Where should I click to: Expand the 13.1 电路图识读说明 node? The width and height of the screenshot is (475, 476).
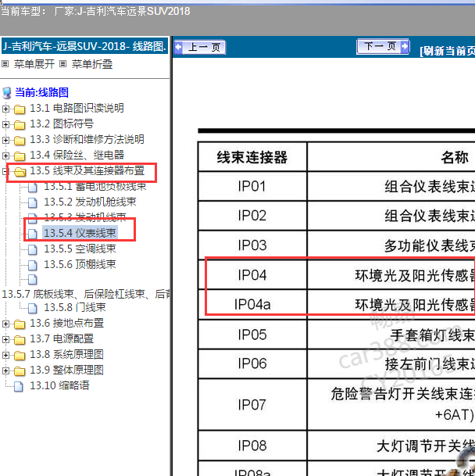click(x=5, y=109)
